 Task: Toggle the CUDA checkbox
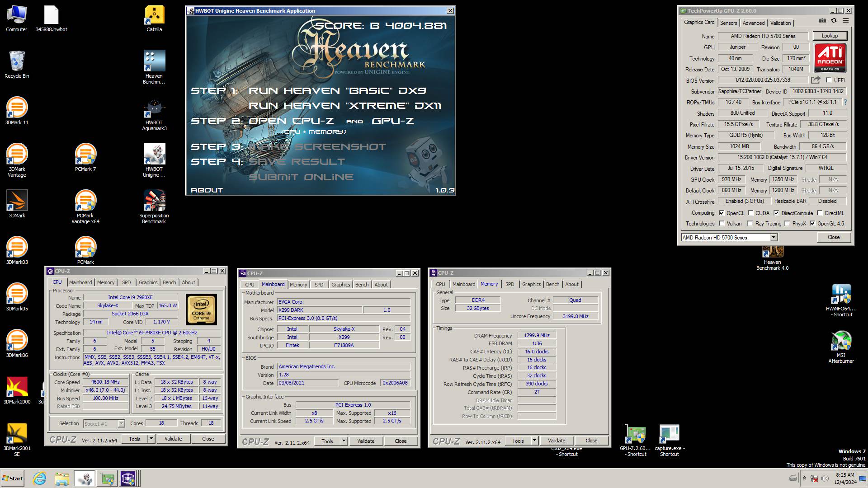[750, 213]
